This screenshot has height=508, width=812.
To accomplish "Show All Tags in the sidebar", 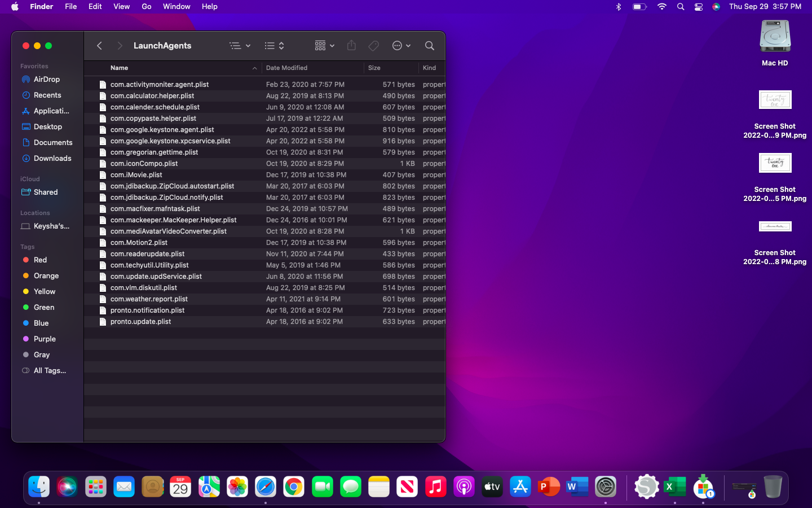I will point(50,371).
